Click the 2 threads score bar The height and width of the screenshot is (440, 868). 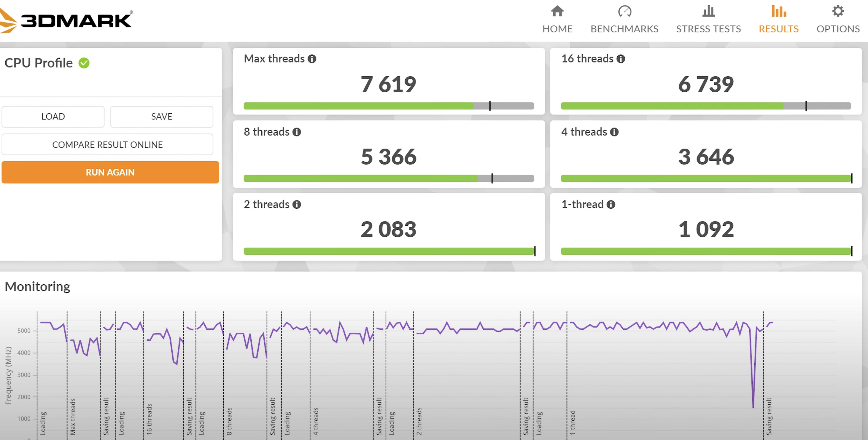click(390, 251)
